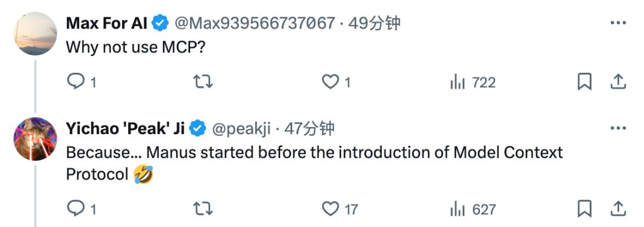The height and width of the screenshot is (227, 644).
Task: Share Yichao 'Peak' Ji's reply
Action: coord(618,209)
